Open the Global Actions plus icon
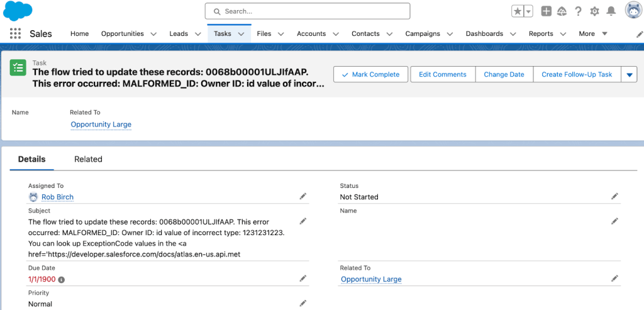 coord(546,11)
